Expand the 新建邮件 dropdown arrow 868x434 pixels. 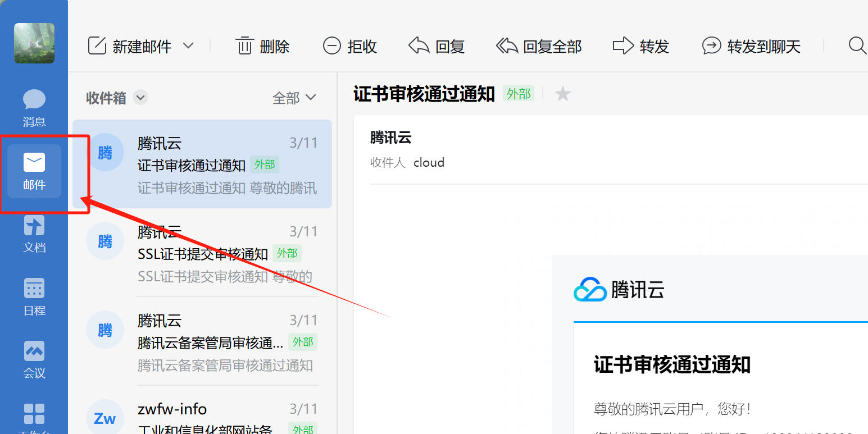tap(188, 45)
